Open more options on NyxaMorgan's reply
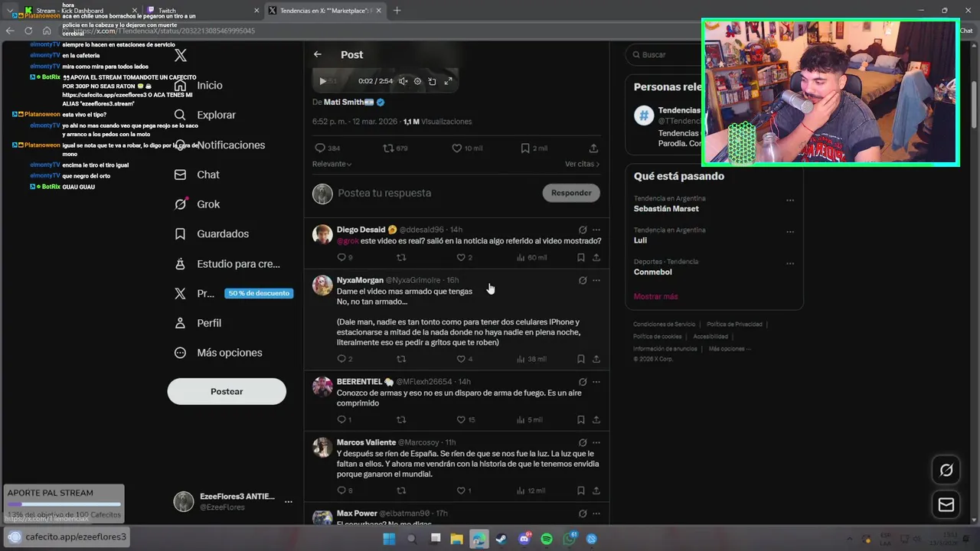Screen dimensions: 980x551 point(596,280)
